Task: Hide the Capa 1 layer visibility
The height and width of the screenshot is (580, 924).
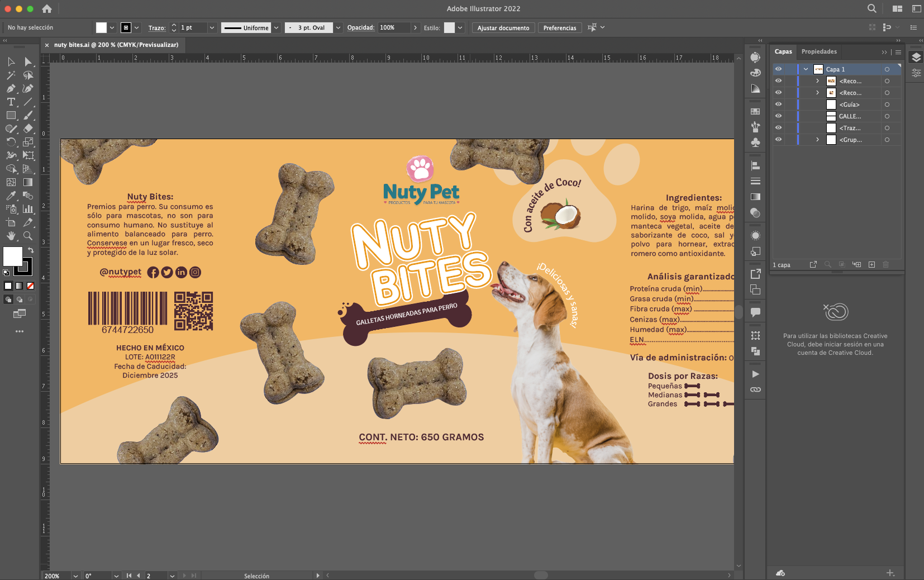Action: point(779,69)
